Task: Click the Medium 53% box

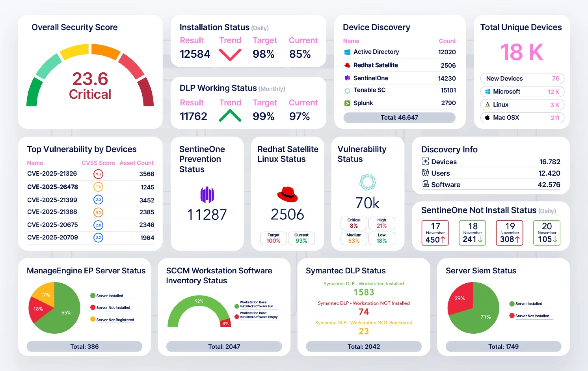Action: point(354,238)
